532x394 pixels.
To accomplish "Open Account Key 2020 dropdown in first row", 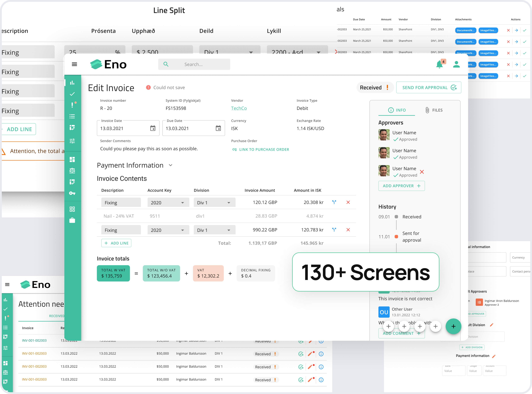I will coord(168,203).
